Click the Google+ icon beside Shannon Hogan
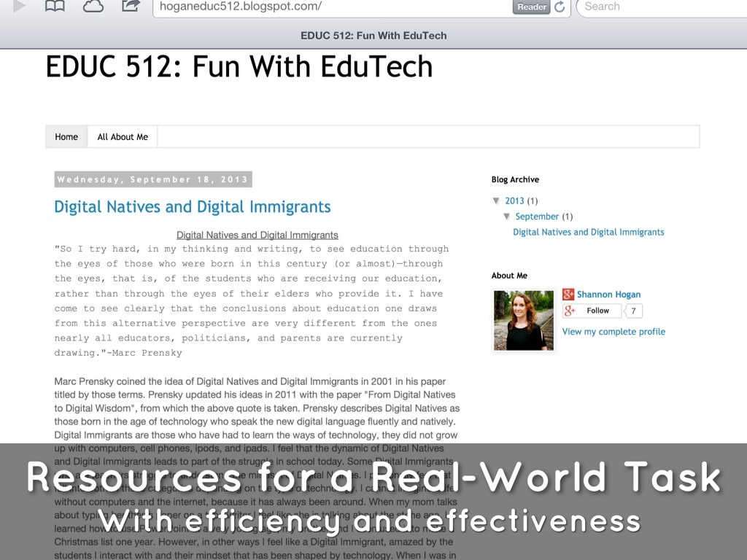Image resolution: width=747 pixels, height=560 pixels. (568, 295)
